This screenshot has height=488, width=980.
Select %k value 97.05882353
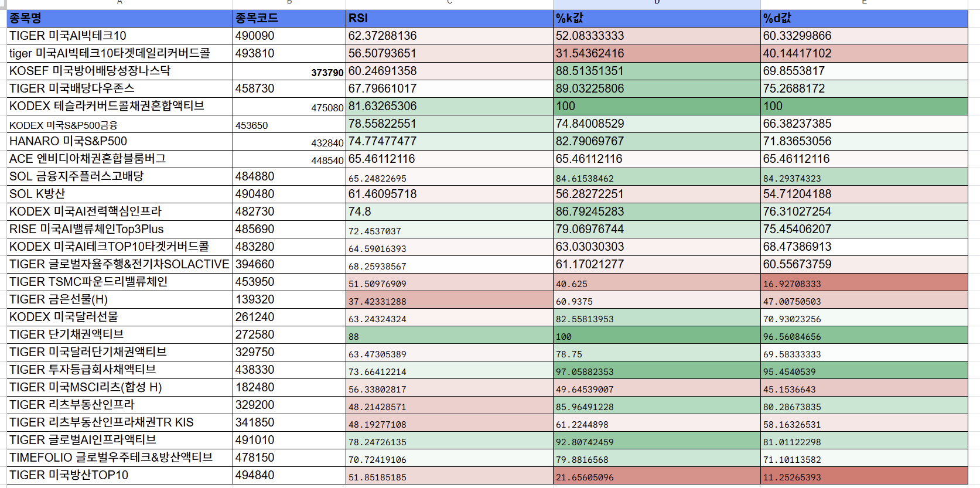tap(657, 370)
